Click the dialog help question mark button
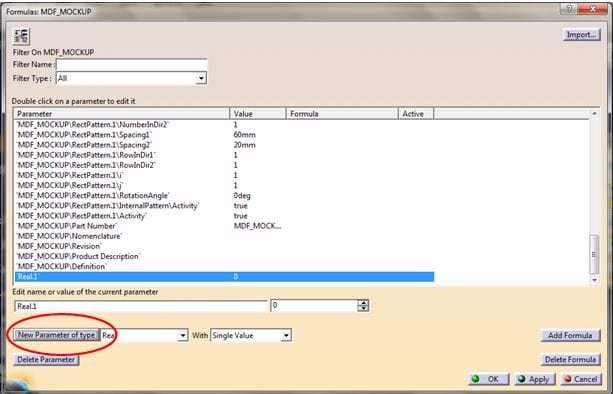The height and width of the screenshot is (394, 613). pyautogui.click(x=569, y=9)
